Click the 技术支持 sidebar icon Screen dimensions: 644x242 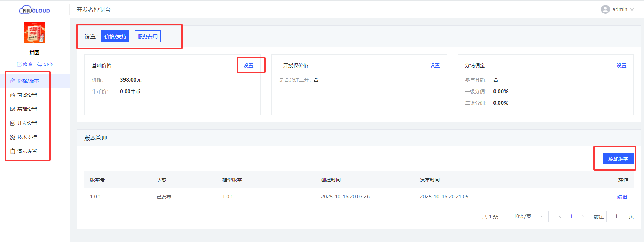coord(13,137)
